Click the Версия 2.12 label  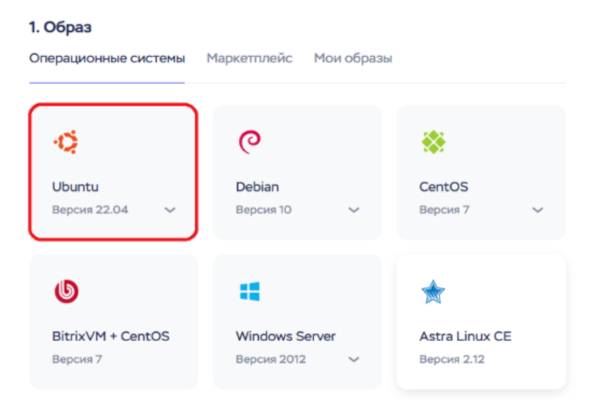click(x=452, y=359)
